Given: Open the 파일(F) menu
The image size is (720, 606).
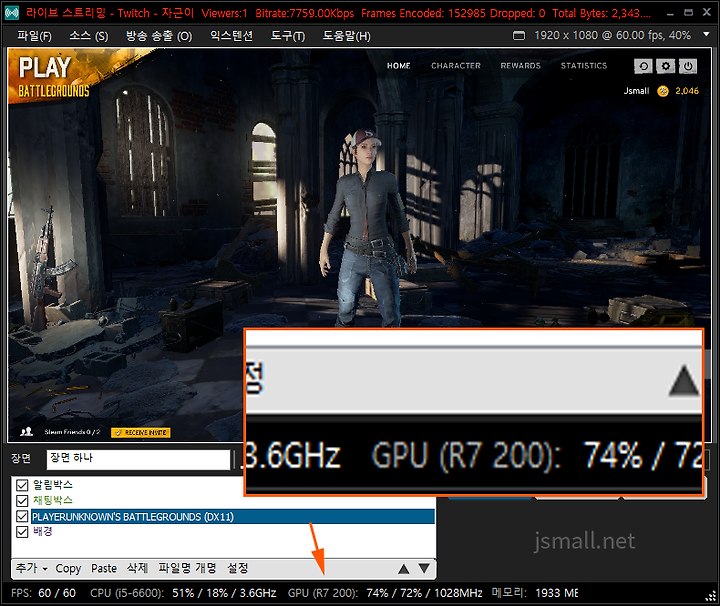Looking at the screenshot, I should click(34, 36).
